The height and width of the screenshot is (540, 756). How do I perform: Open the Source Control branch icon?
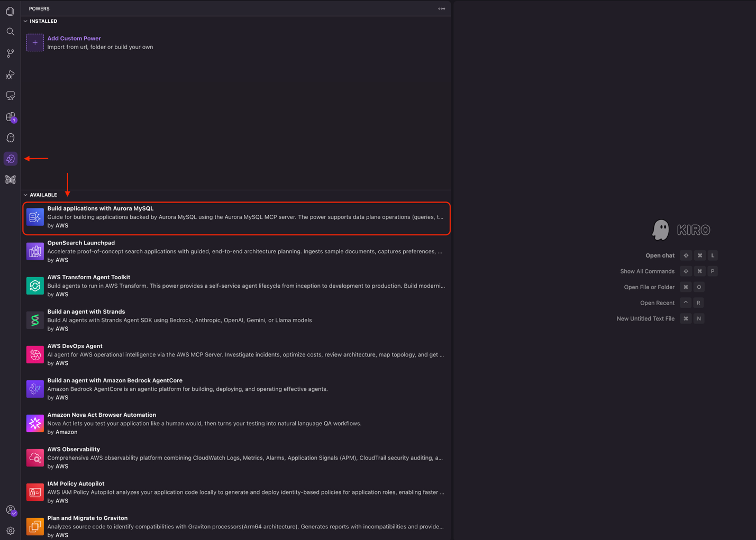pos(10,53)
